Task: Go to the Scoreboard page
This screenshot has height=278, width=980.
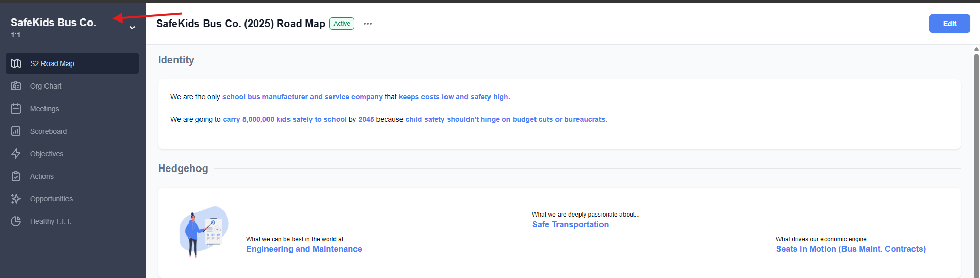Action: (49, 131)
